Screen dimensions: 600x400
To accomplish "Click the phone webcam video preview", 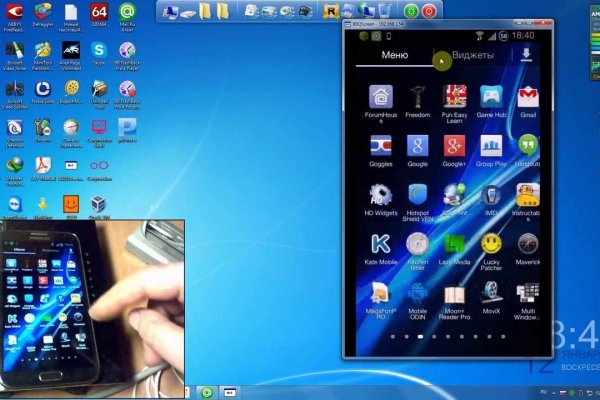I will [x=92, y=303].
